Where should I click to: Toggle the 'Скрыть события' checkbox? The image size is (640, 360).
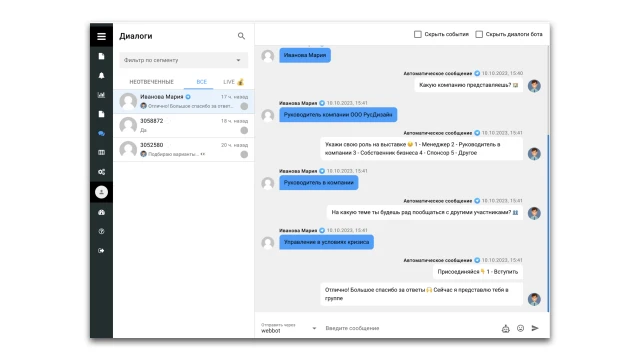click(418, 34)
